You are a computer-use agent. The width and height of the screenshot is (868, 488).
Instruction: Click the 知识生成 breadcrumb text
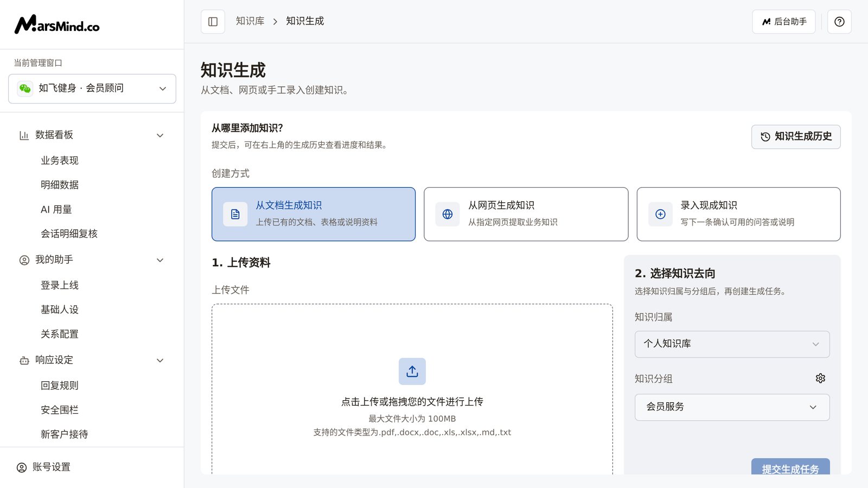(x=305, y=21)
